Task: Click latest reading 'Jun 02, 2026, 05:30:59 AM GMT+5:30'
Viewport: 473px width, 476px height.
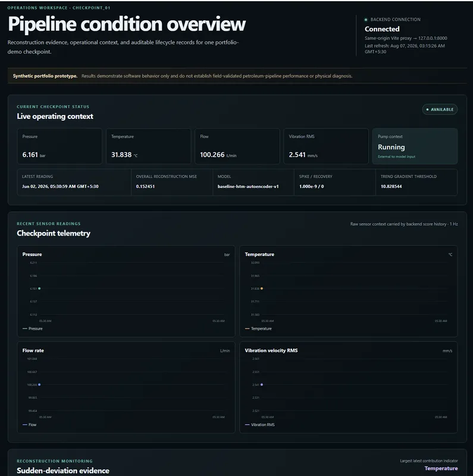Action: click(x=60, y=186)
